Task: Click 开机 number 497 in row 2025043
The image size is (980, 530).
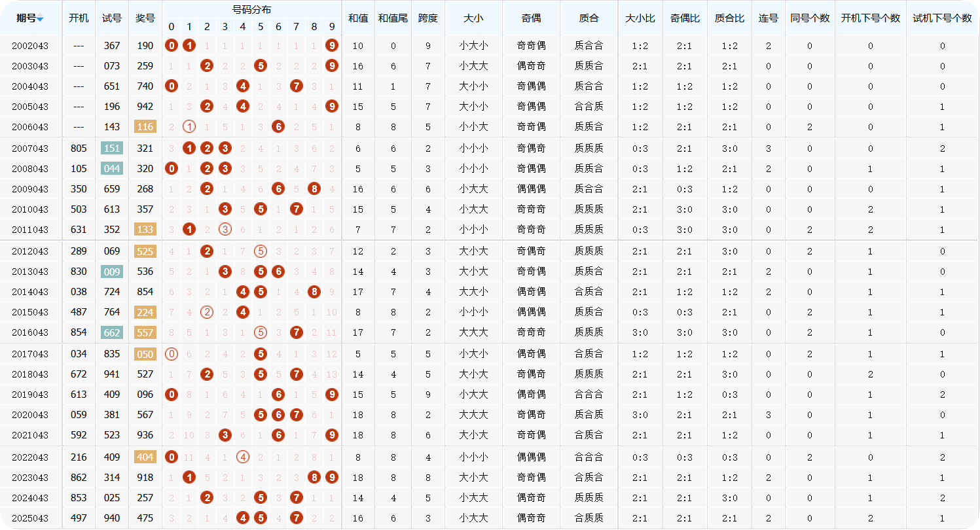Action: (79, 518)
